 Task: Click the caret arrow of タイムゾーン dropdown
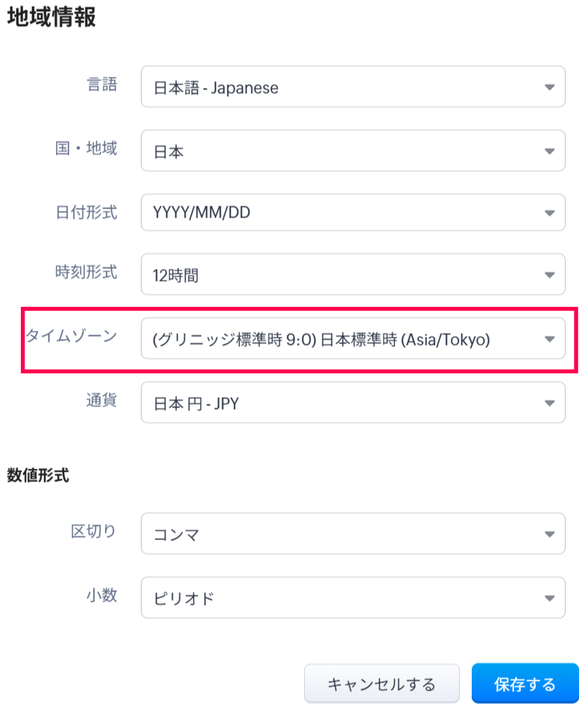[x=549, y=339]
